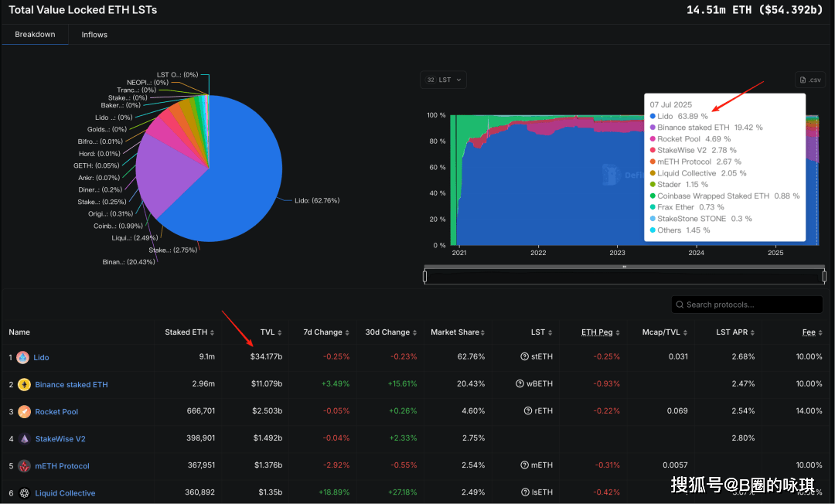
Task: Click the sort arrows beside 30d Change
Action: pos(415,332)
